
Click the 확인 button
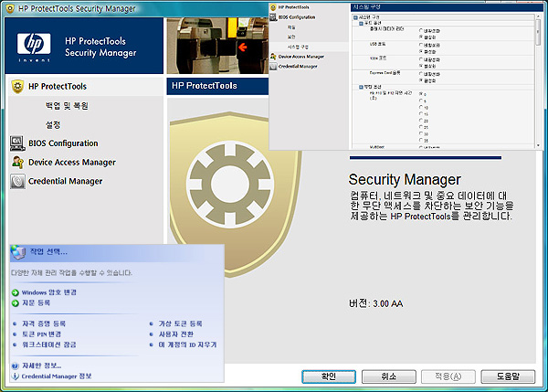329,376
